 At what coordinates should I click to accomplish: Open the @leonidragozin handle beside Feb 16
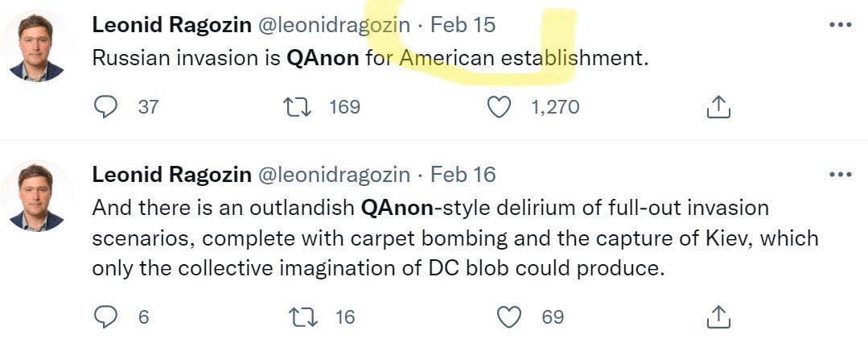[x=335, y=175]
